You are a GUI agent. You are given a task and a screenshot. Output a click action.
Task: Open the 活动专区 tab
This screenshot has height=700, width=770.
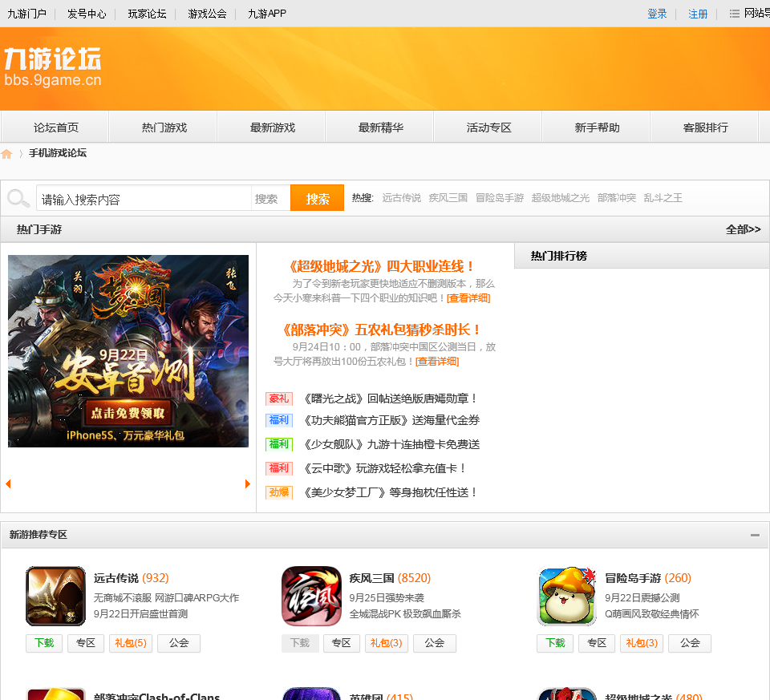click(x=488, y=127)
